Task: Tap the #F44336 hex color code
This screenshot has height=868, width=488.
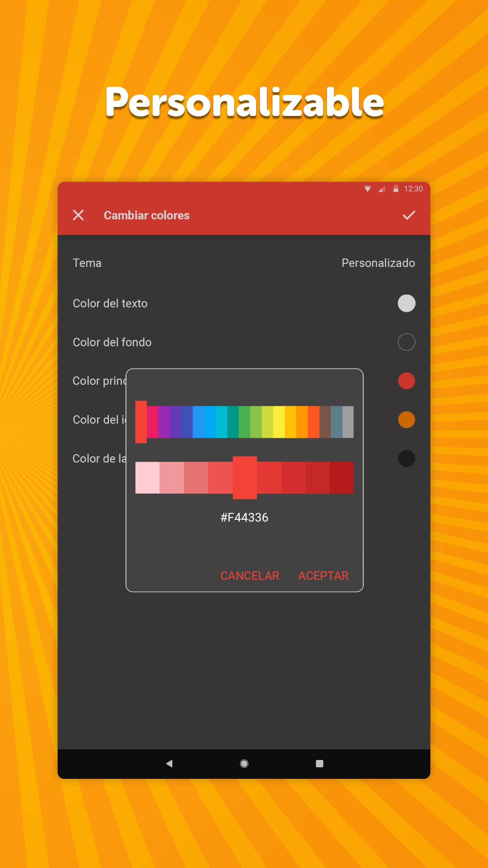Action: pyautogui.click(x=244, y=517)
